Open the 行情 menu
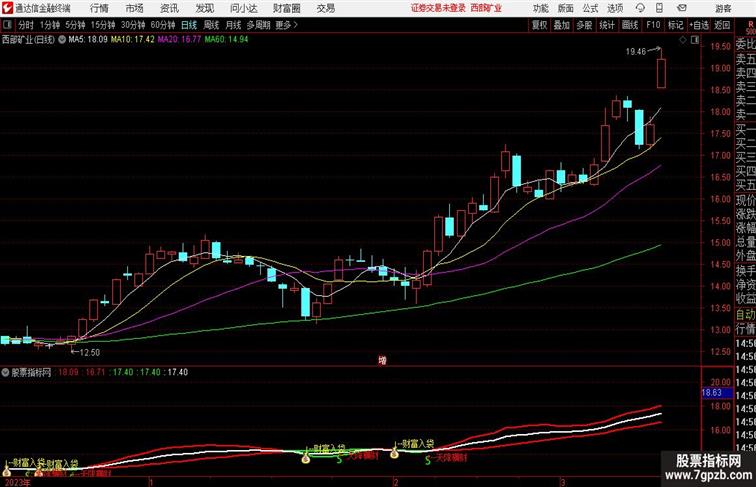 click(99, 8)
